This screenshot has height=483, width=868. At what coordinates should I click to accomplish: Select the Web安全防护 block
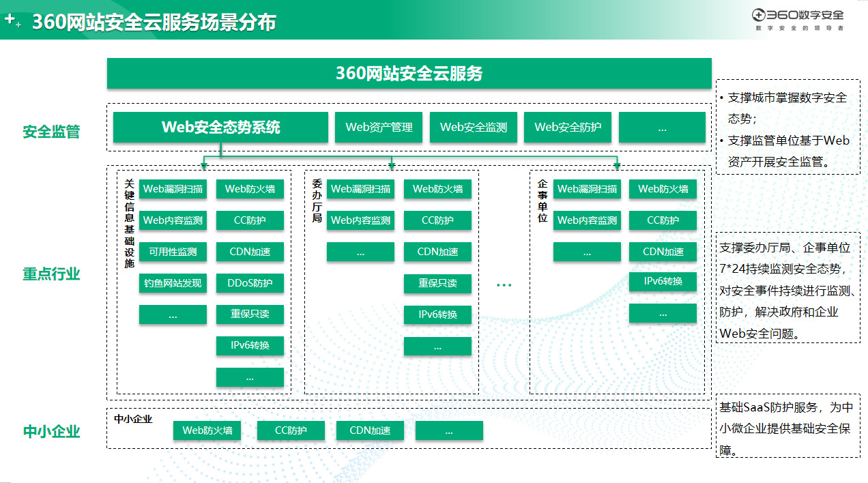pos(567,128)
